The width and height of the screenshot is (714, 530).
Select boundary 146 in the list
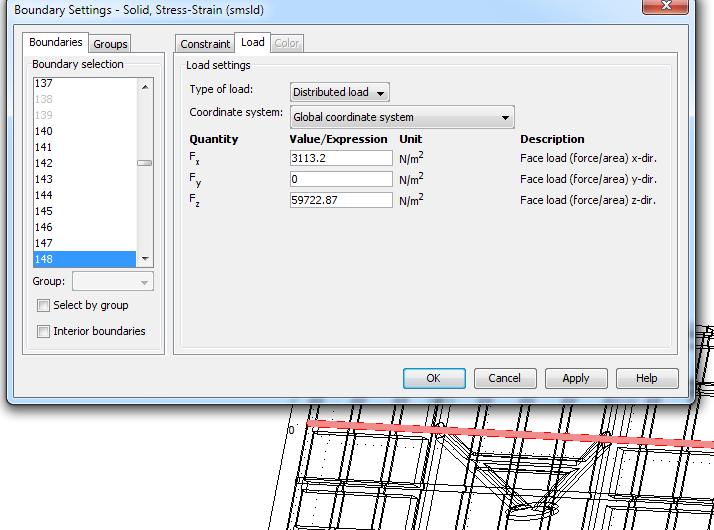coord(85,227)
